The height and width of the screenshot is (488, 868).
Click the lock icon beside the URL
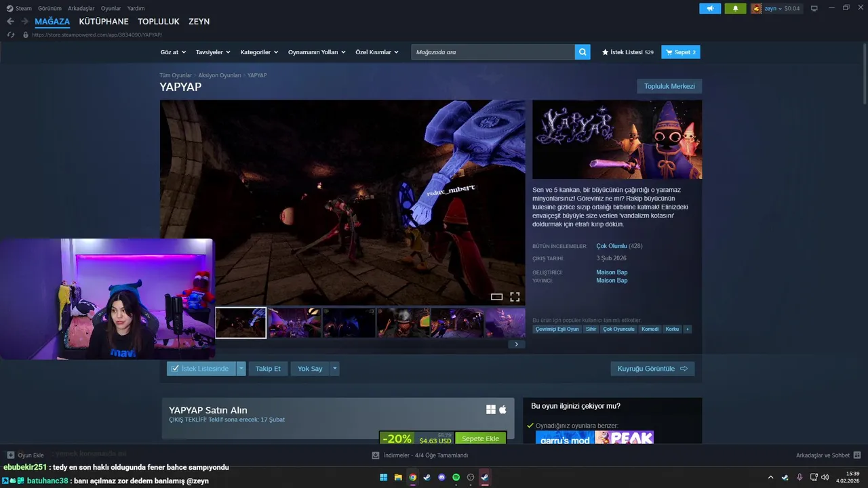pyautogui.click(x=26, y=35)
